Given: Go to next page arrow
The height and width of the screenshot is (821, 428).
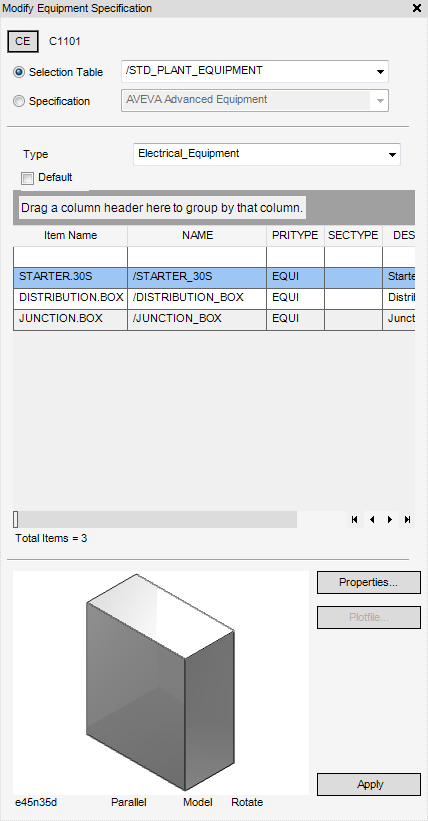Looking at the screenshot, I should point(390,519).
